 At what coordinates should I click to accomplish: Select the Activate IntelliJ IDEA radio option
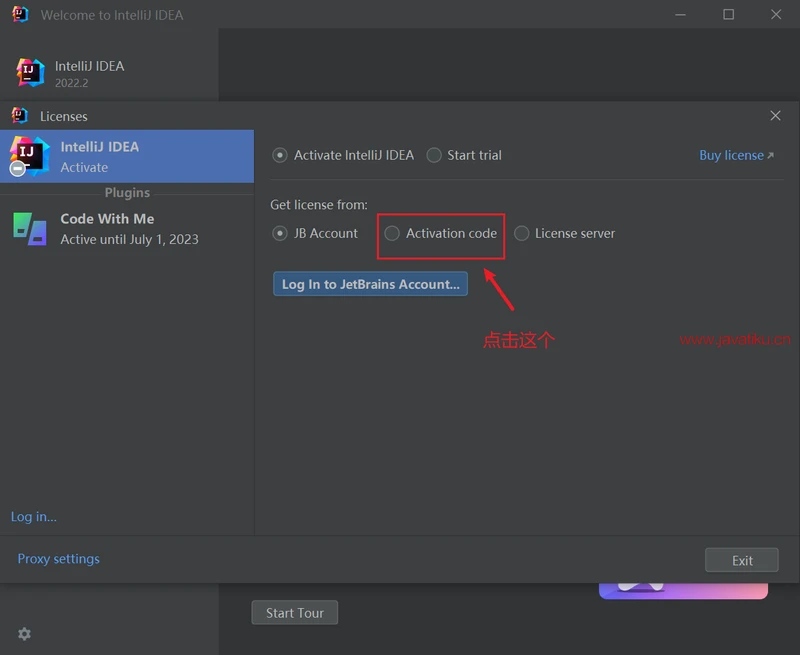[280, 155]
